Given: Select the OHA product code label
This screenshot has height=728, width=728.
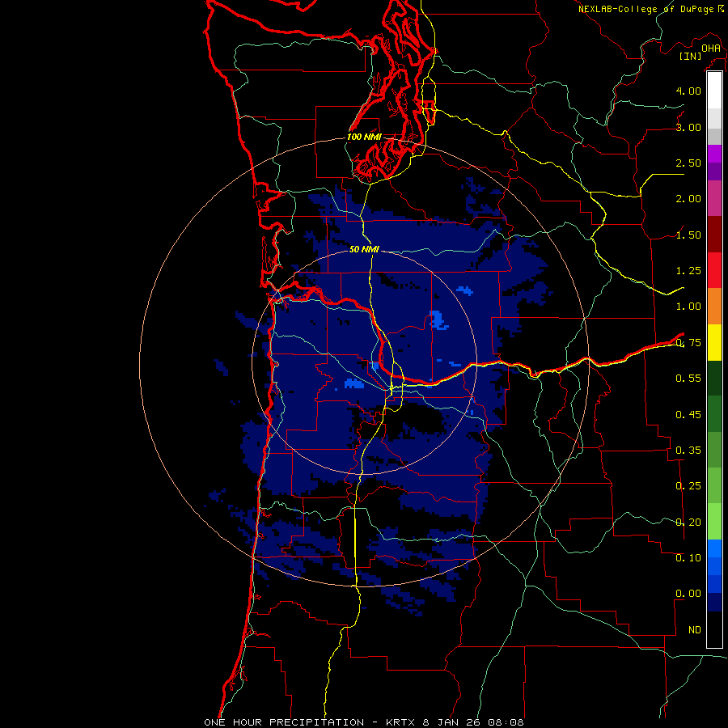Looking at the screenshot, I should 711,48.
